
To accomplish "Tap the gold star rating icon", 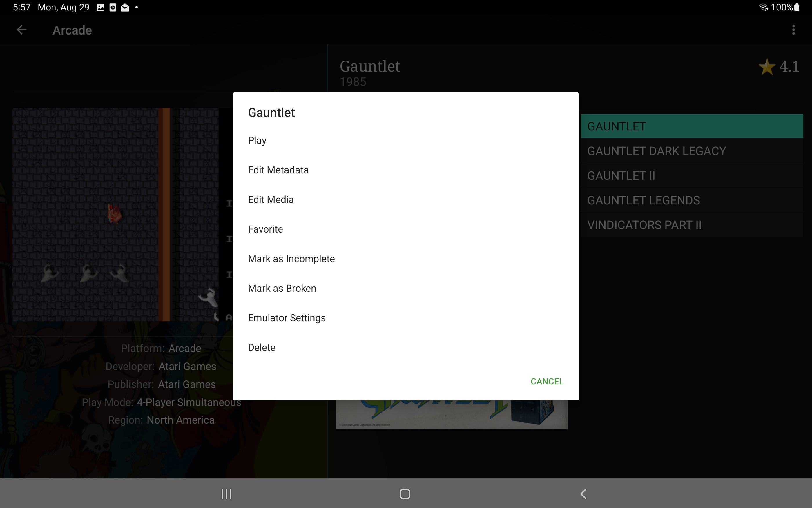I will tap(767, 66).
